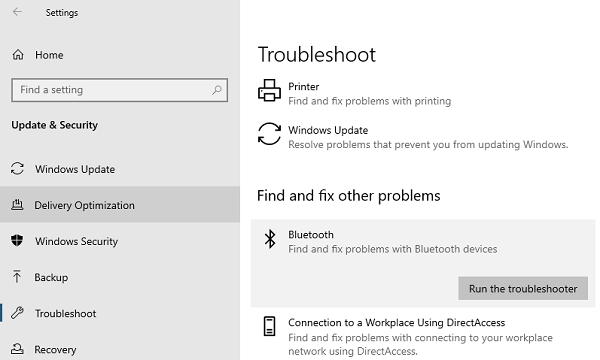Click the Bluetooth symbol icon
Viewport: 600px width, 360px height.
270,239
